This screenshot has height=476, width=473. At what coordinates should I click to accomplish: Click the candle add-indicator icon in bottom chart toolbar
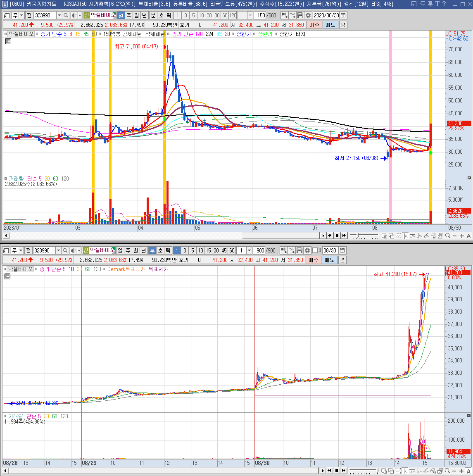(x=283, y=250)
